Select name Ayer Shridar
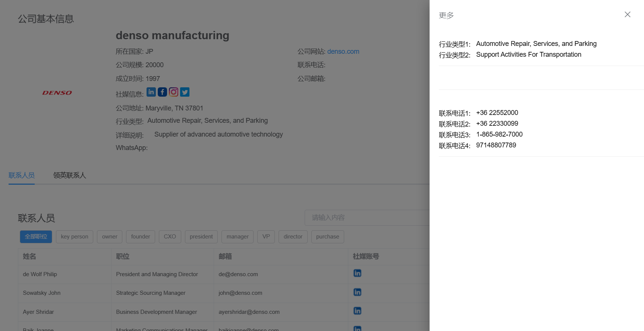 click(38, 312)
